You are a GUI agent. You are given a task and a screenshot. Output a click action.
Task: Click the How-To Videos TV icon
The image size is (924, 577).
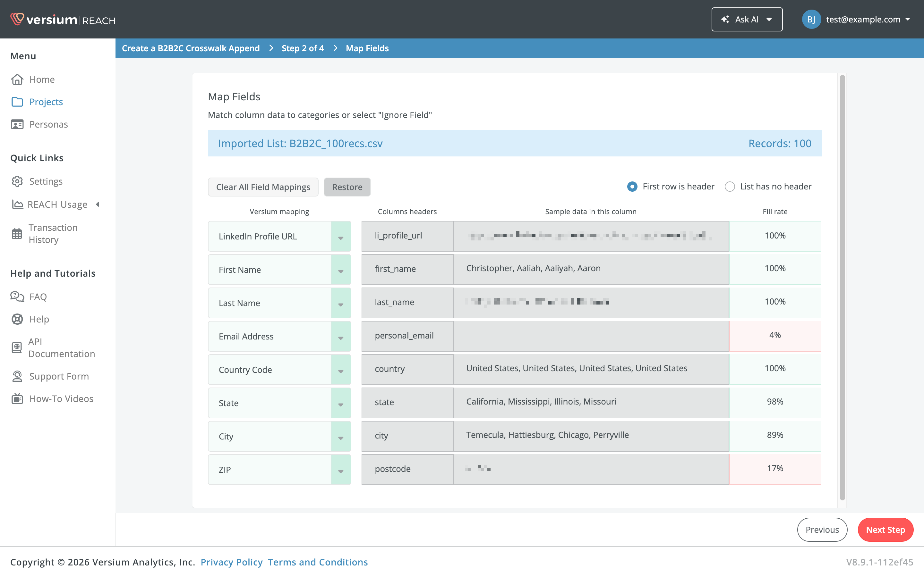coord(17,398)
